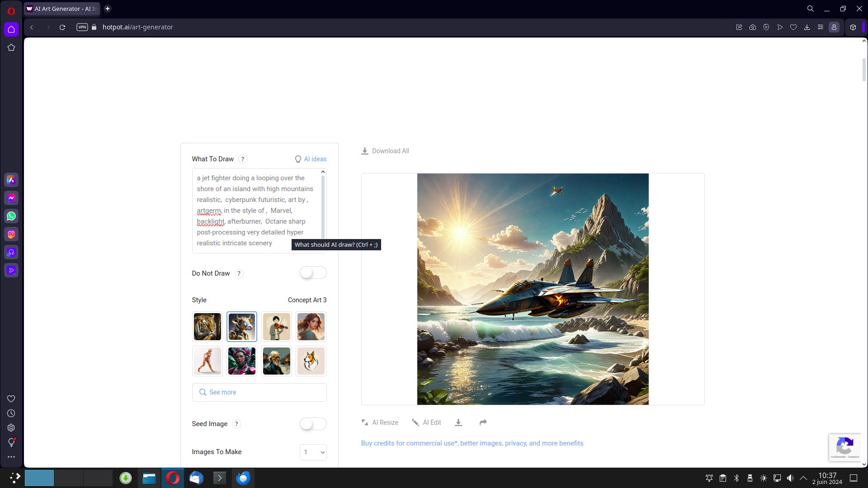Open WhatsApp from the Opera sidebar
The image size is (868, 488).
tap(11, 216)
